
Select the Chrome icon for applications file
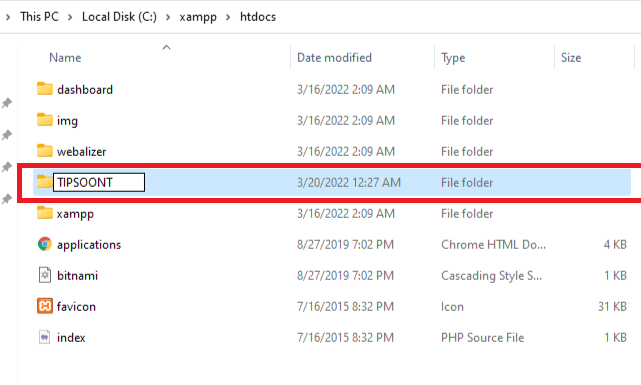pos(45,244)
